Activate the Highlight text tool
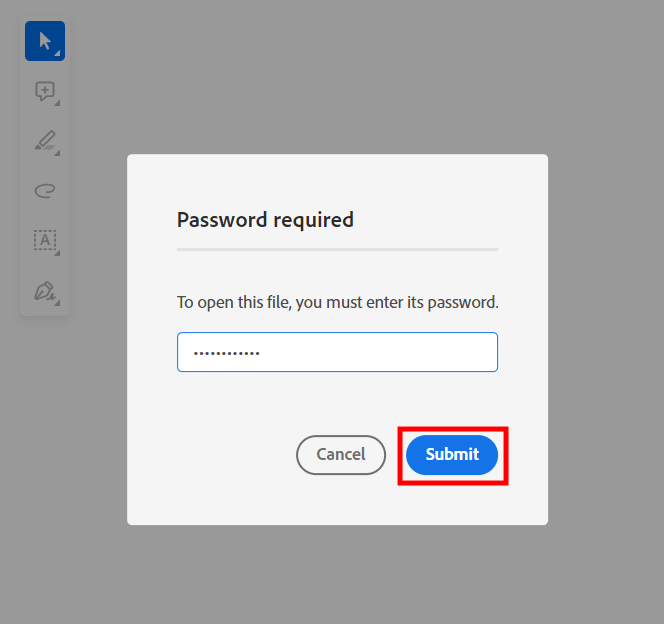This screenshot has width=664, height=624. pyautogui.click(x=44, y=141)
